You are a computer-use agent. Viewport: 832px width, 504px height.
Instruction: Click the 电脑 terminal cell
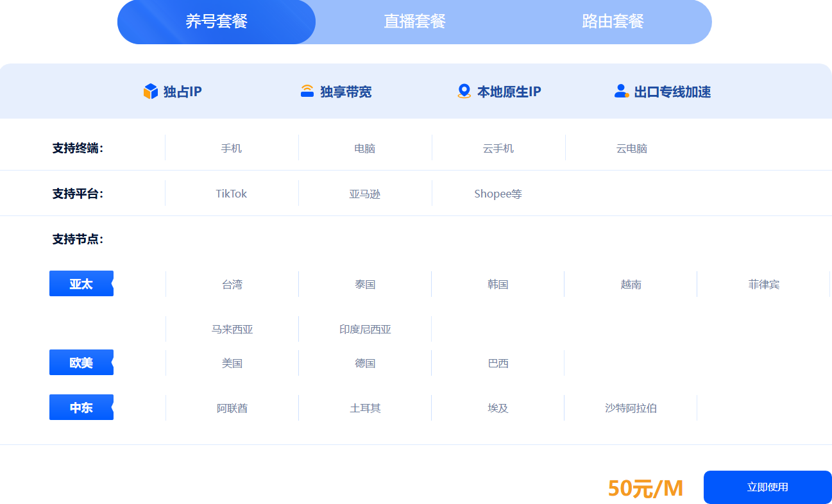pos(365,148)
